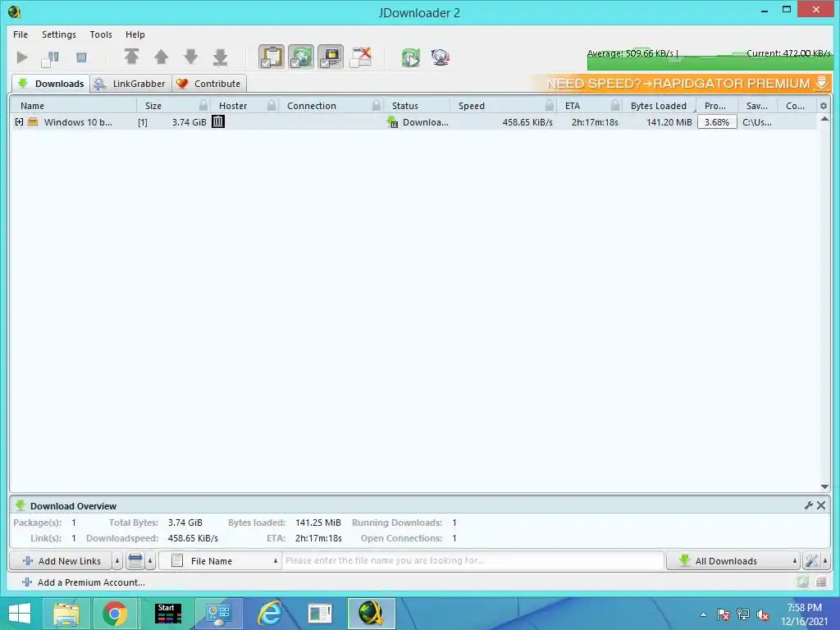Open the clear list dropdown arrow
840x630 pixels.
pos(151,561)
